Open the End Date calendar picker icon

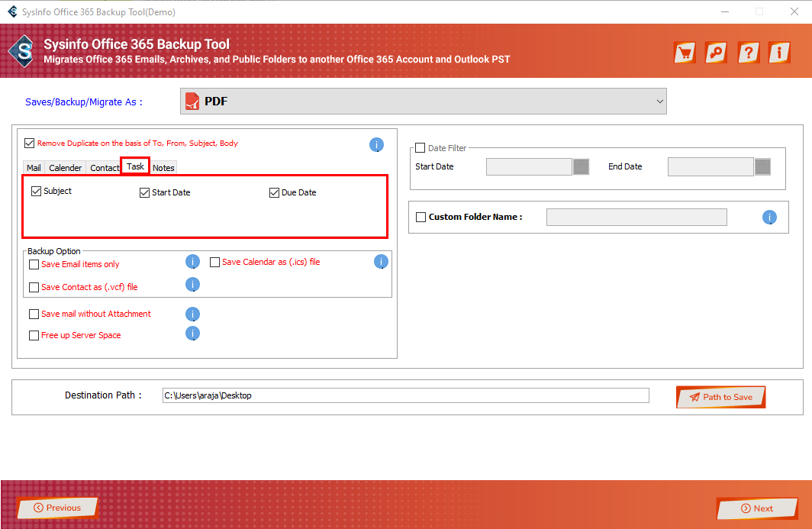coord(763,167)
